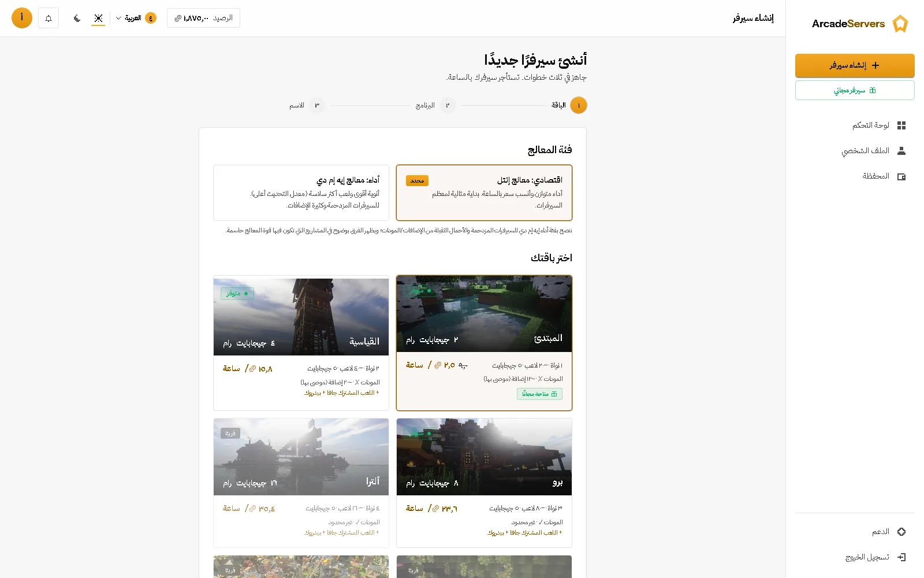Switch to dark mode moon icon
The image size is (924, 578).
(77, 18)
